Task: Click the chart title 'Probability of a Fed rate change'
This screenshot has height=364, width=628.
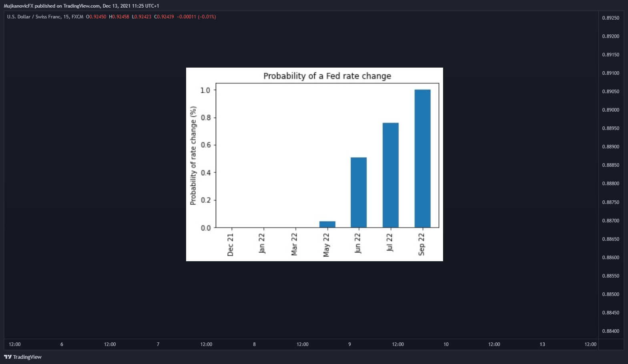Action: [x=327, y=76]
